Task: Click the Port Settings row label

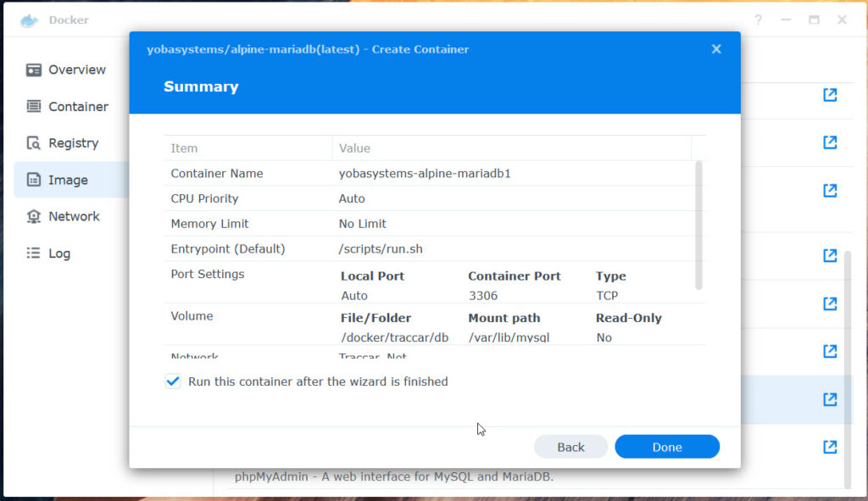Action: [208, 274]
